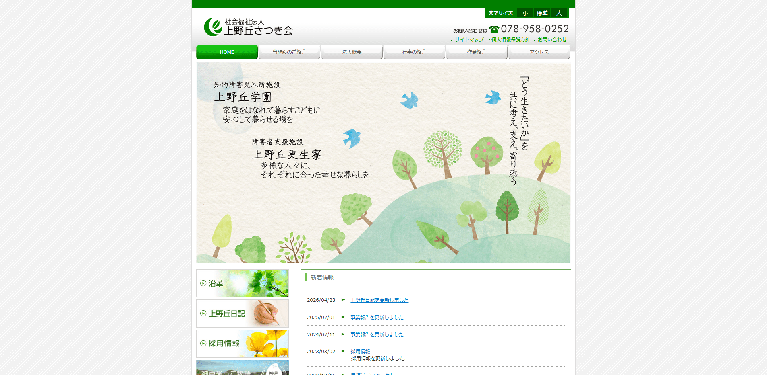Set font size to small (小)

(x=525, y=13)
